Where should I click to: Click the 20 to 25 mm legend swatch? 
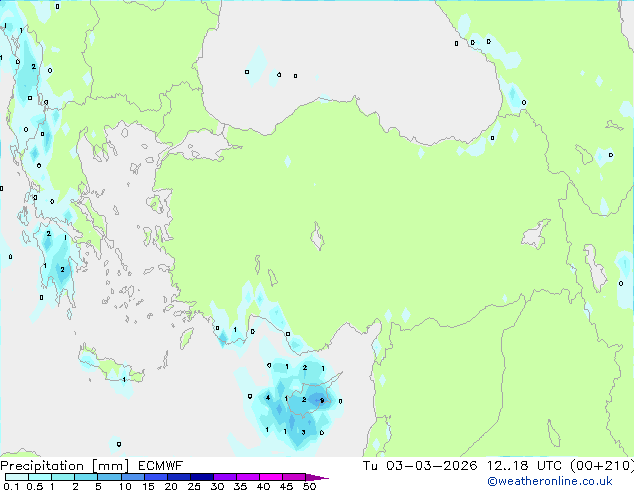pyautogui.click(x=179, y=477)
